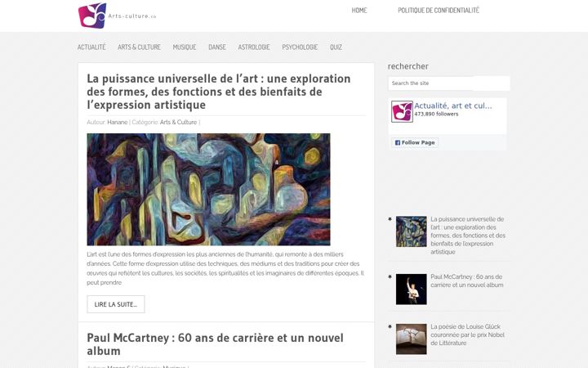This screenshot has height=368, width=588.
Task: Click the Facebook page profile logo
Action: coord(402,111)
